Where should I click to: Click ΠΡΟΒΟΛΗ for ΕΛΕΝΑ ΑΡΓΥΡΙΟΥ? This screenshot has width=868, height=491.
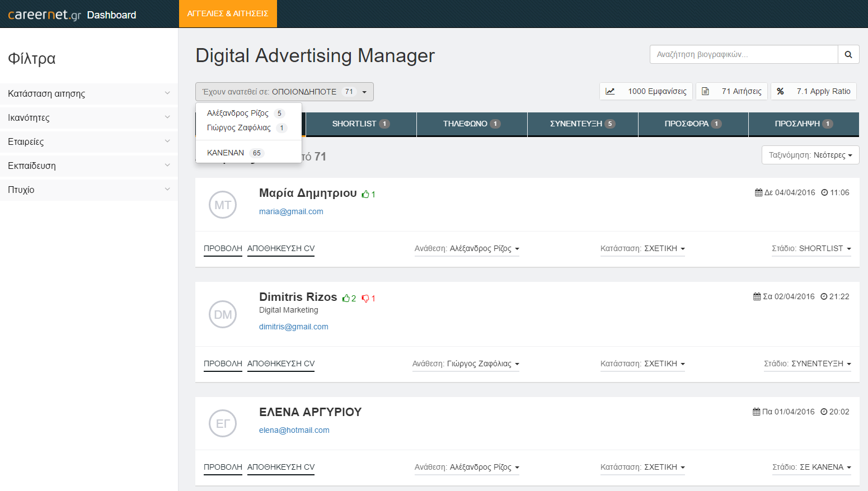pyautogui.click(x=223, y=468)
